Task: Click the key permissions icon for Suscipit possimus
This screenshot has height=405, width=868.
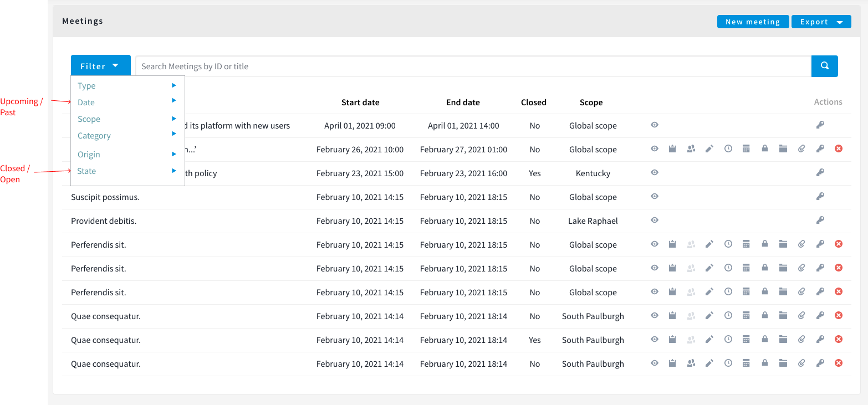Action: 820,197
